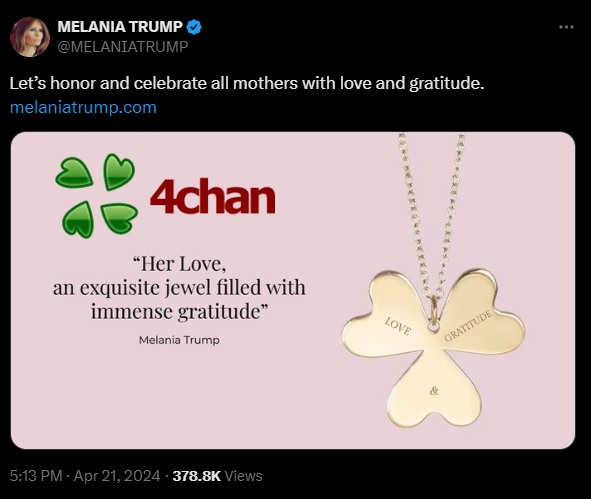The image size is (591, 499).
Task: Click the LOVE engraving on the pendant
Action: [x=398, y=326]
